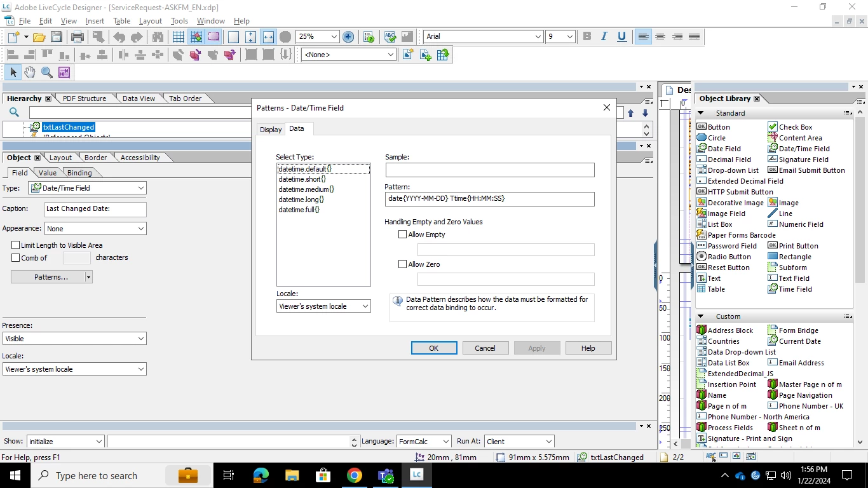Click the Pattern input field
868x488 pixels.
tap(490, 199)
